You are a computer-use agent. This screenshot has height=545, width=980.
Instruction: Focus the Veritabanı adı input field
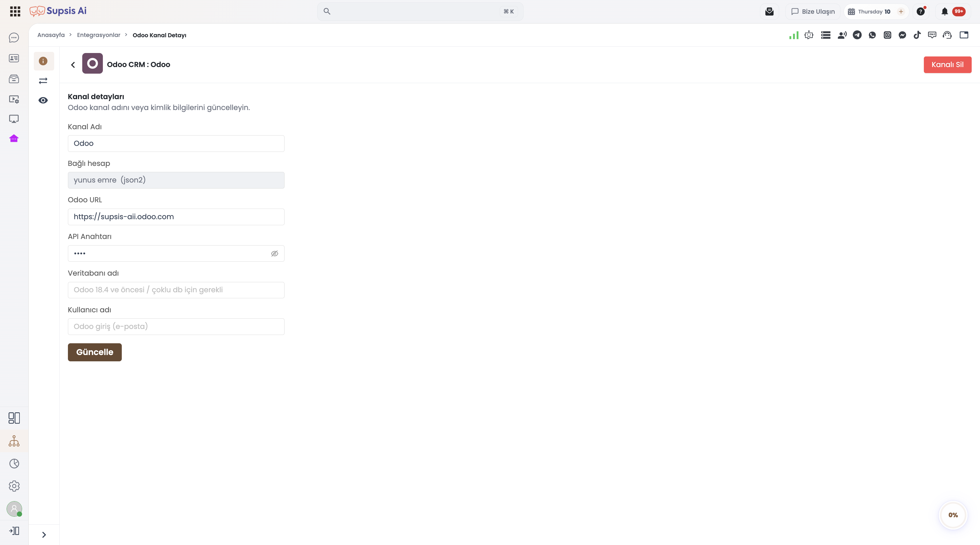tap(176, 290)
